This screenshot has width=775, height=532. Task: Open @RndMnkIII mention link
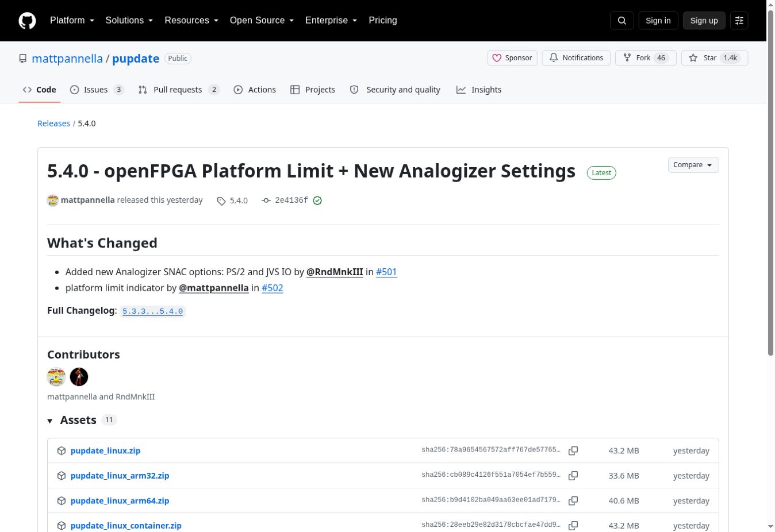coord(335,272)
